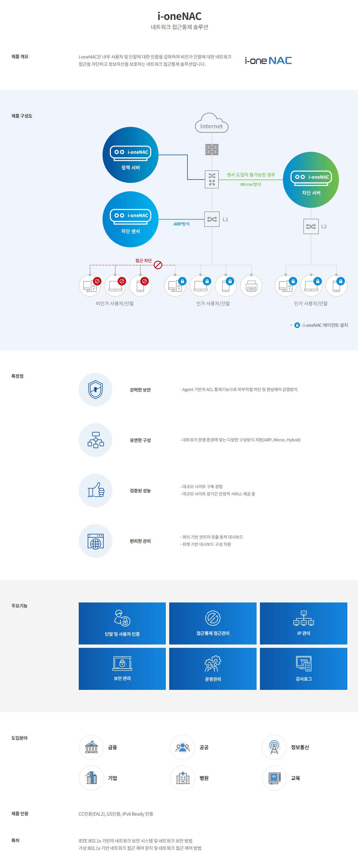Click the 병원 hospital icon
This screenshot has height=868, width=358.
pyautogui.click(x=183, y=778)
